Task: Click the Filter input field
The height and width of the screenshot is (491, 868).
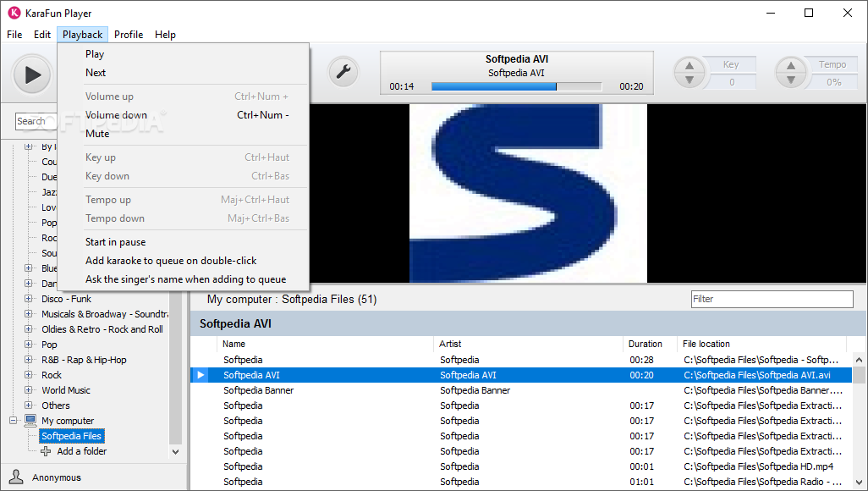Action: tap(772, 299)
